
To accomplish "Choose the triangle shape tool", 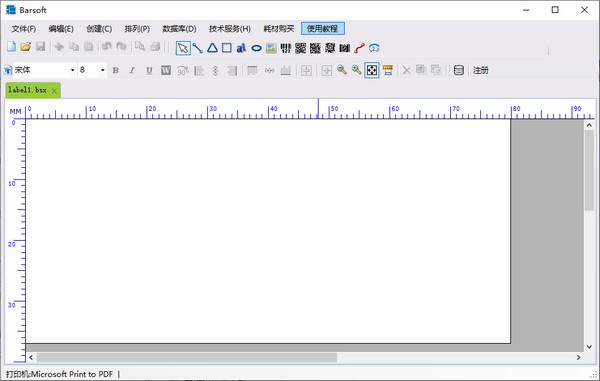I will pyautogui.click(x=212, y=48).
